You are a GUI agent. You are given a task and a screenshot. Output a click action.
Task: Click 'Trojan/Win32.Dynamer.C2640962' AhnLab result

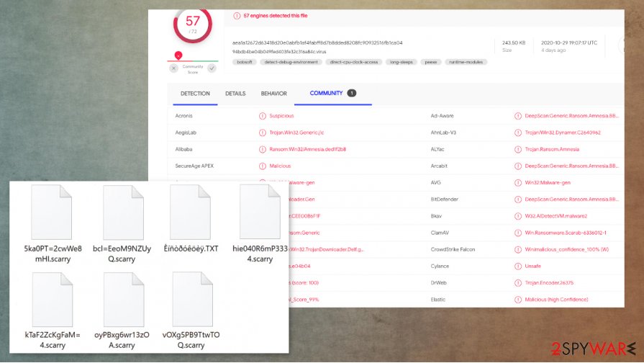tap(563, 133)
